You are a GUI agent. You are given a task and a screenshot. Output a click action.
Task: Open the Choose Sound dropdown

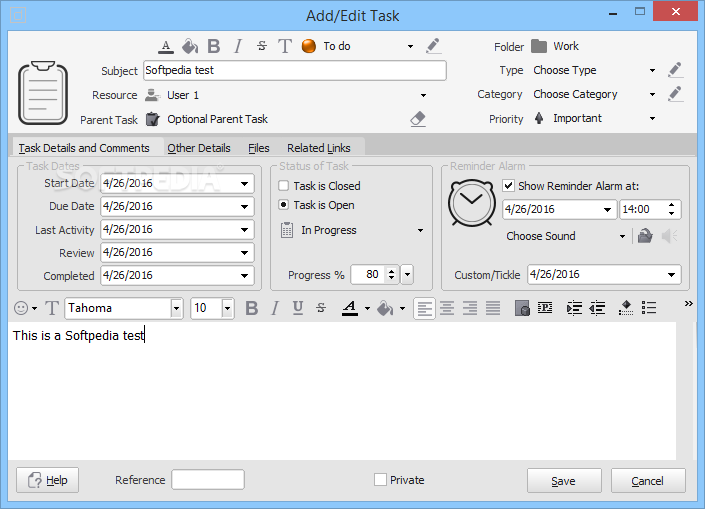point(622,237)
